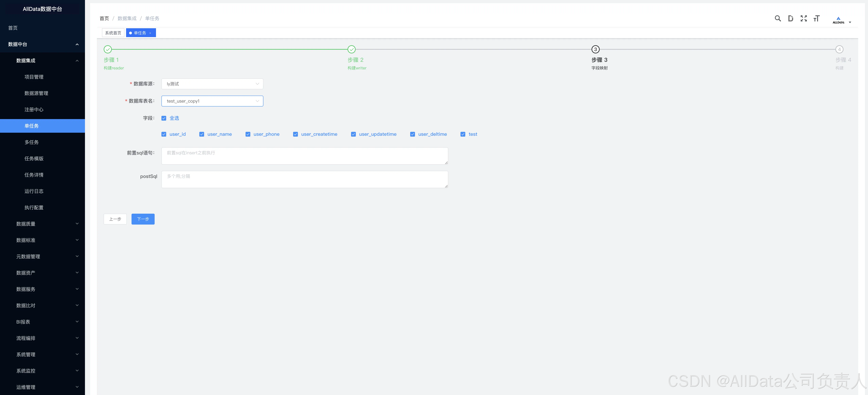Open the document icon in top toolbar
Viewport: 868px width, 395px height.
[x=790, y=19]
